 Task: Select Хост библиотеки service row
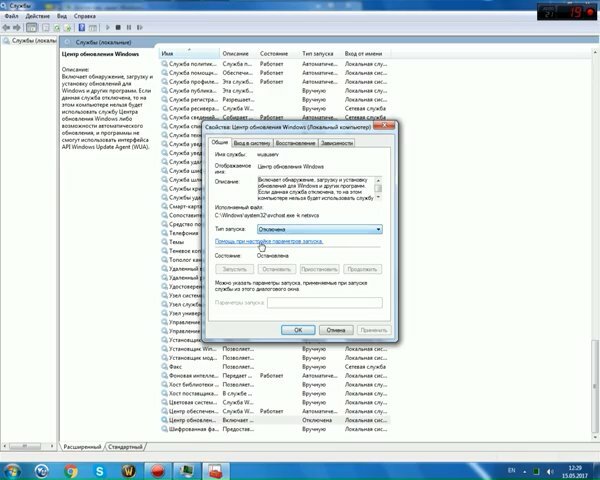tap(274, 384)
